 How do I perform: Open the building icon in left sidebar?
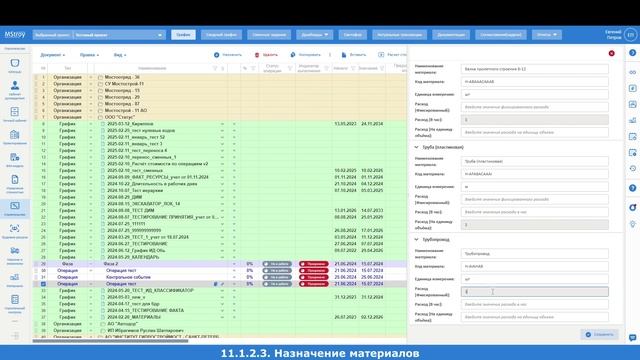click(15, 135)
